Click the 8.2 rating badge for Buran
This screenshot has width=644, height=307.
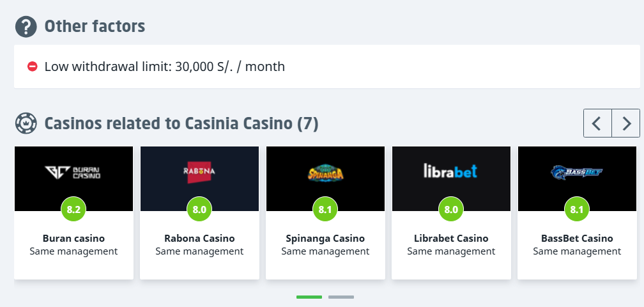(73, 209)
